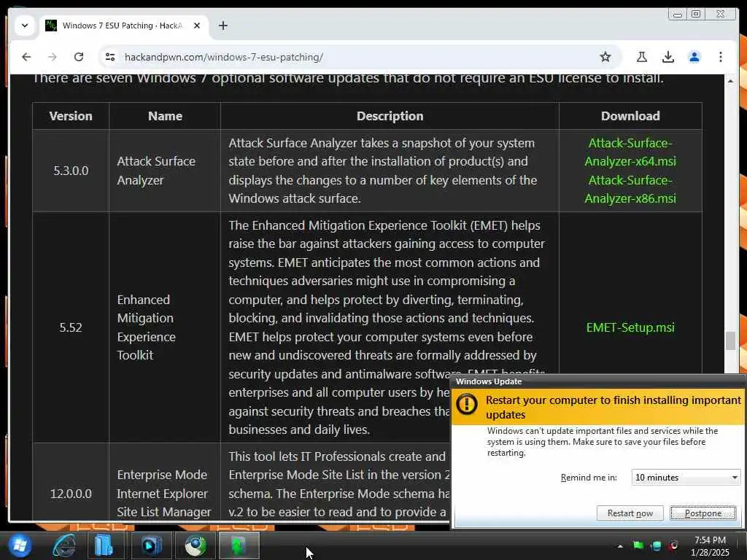Screen dimensions: 747x560
Task: Open the Chrome three-dot menu
Action: (720, 57)
